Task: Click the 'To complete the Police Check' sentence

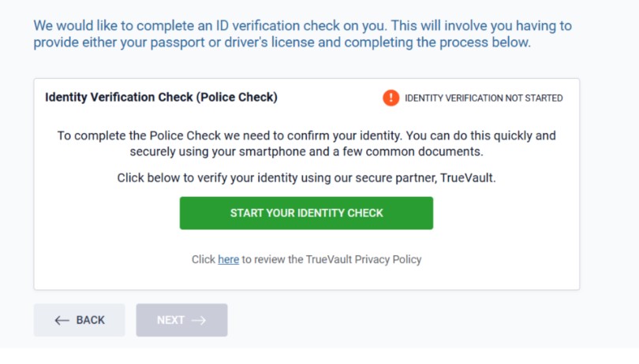Action: click(x=306, y=136)
